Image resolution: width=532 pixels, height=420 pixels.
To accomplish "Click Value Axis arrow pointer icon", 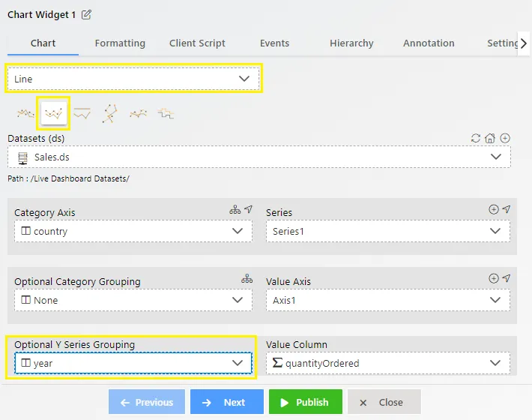I will (507, 278).
